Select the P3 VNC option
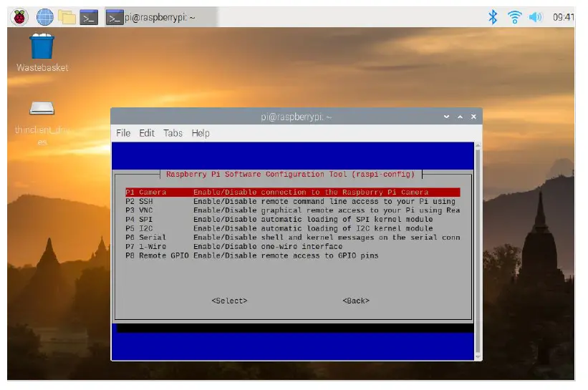588x390 pixels. click(x=292, y=210)
